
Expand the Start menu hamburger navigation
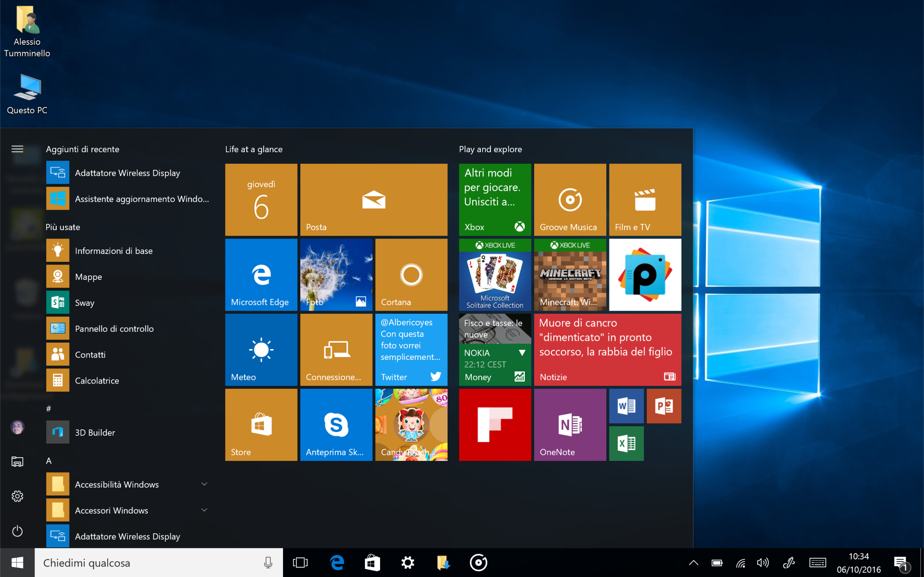click(x=17, y=149)
